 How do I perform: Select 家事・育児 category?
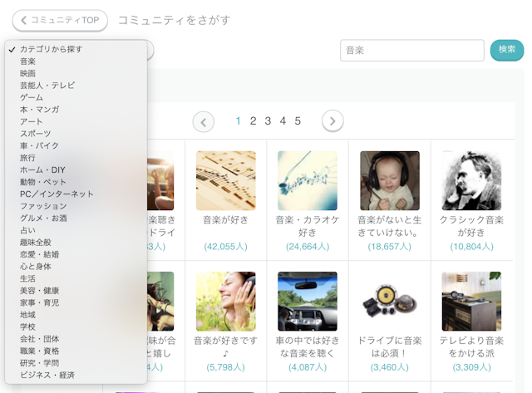tap(76, 302)
